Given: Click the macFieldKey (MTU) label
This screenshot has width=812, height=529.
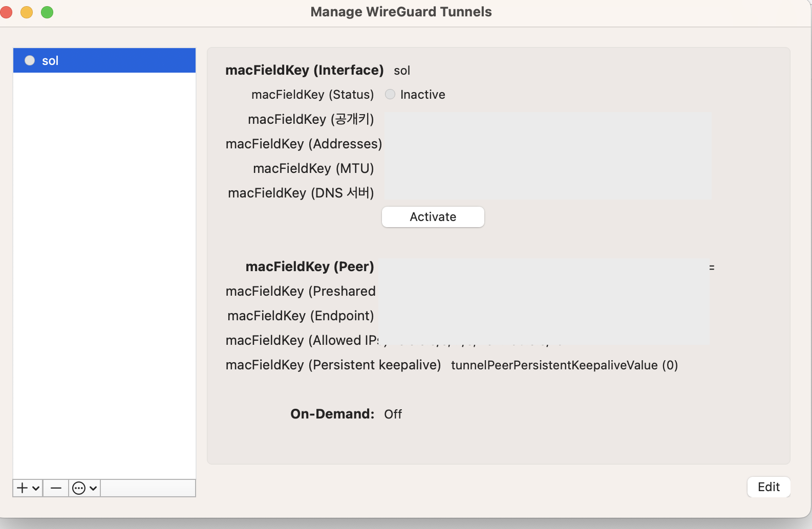Looking at the screenshot, I should point(313,168).
